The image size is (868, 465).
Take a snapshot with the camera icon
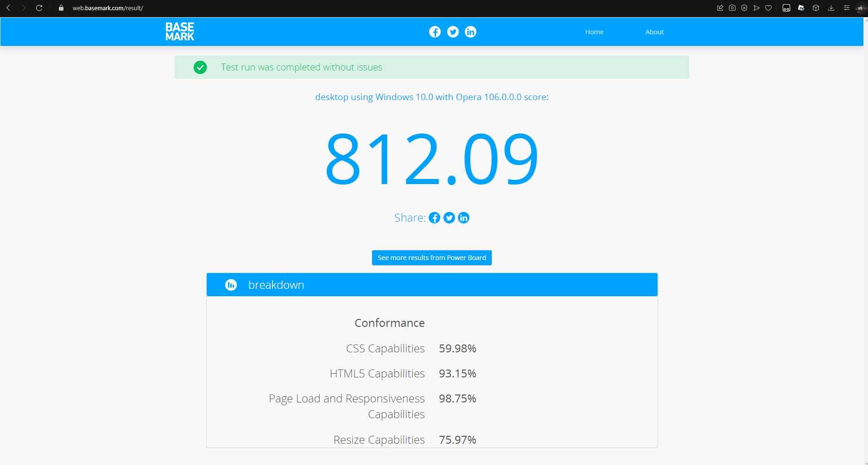tap(732, 8)
